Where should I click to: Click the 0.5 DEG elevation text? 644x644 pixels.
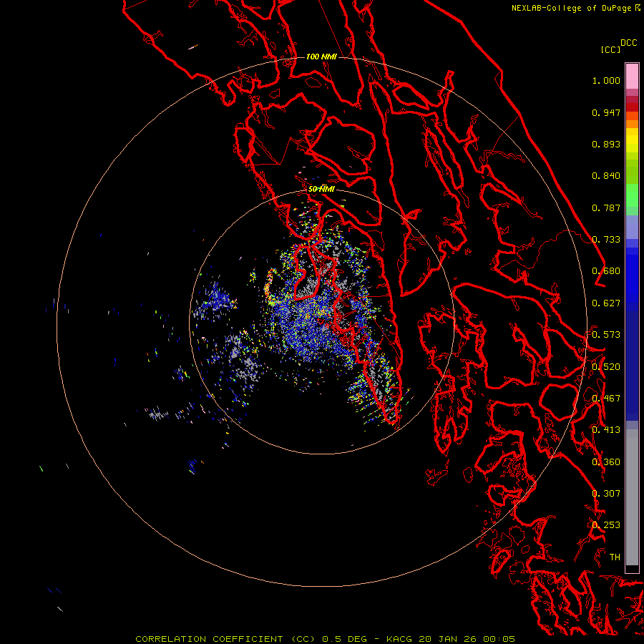point(344,639)
